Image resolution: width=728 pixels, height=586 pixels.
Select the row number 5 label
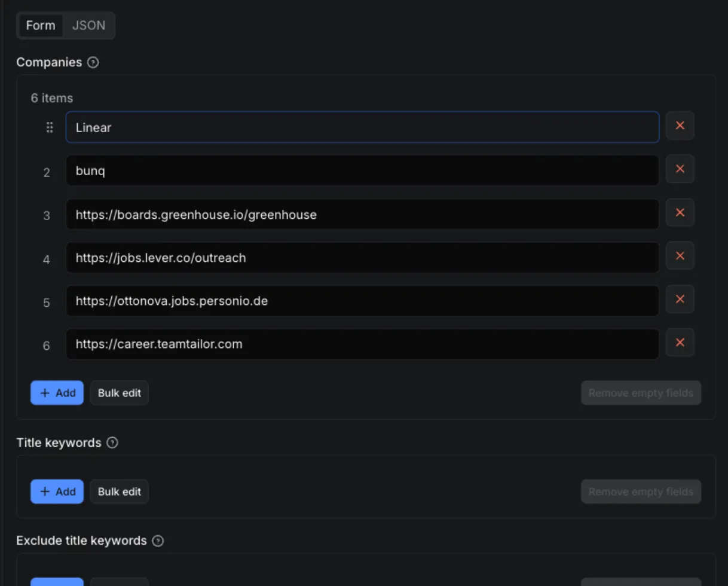point(47,303)
